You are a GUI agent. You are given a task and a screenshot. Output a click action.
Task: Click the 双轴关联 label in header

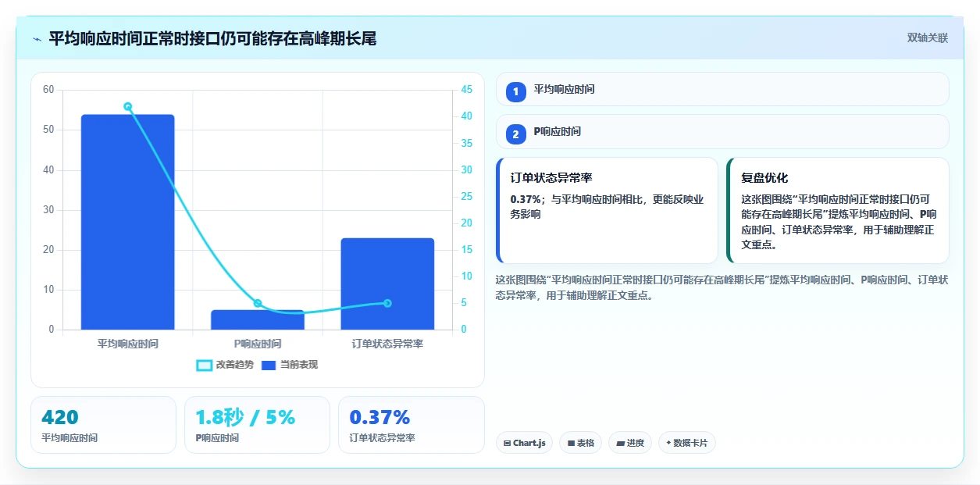pyautogui.click(x=927, y=37)
